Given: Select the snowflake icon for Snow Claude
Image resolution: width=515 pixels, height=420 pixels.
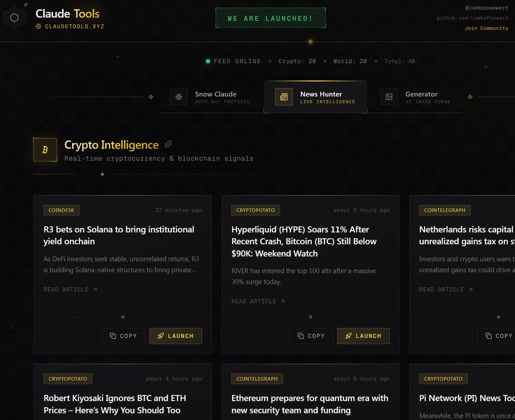Looking at the screenshot, I should [x=179, y=97].
